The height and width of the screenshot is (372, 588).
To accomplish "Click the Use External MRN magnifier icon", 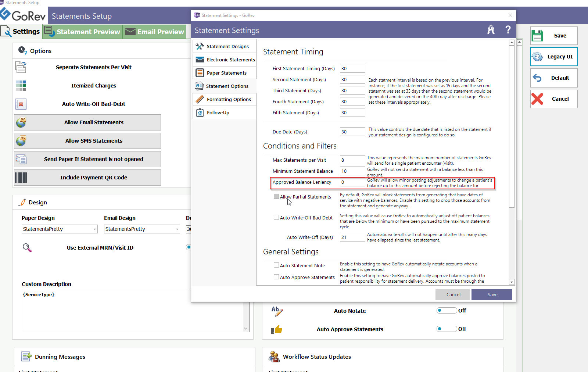I will tap(27, 247).
